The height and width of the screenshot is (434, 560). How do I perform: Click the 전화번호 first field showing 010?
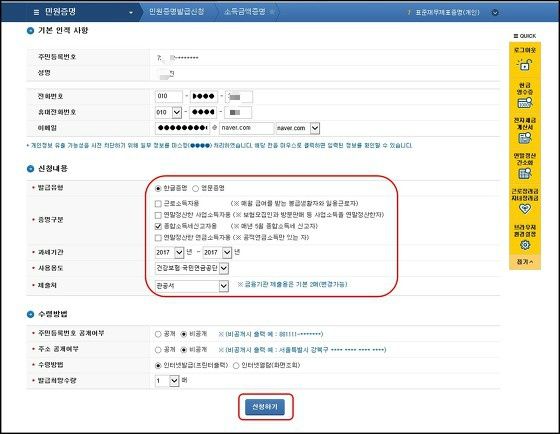169,96
